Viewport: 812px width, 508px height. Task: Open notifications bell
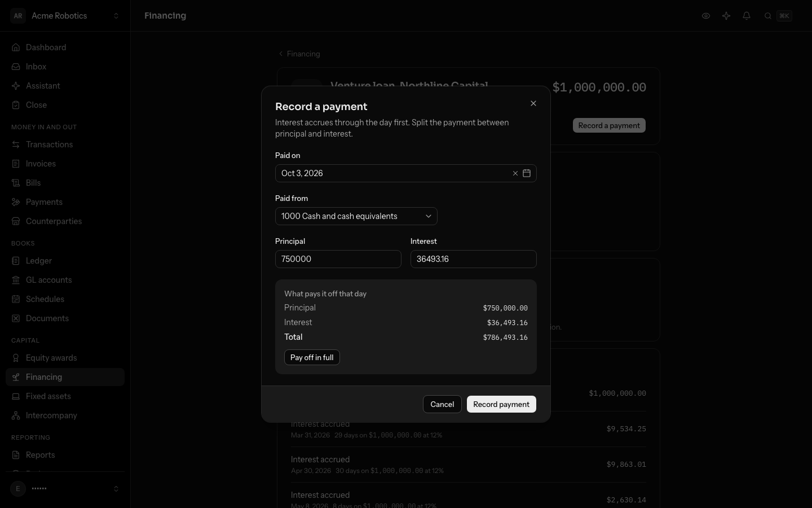pos(747,16)
